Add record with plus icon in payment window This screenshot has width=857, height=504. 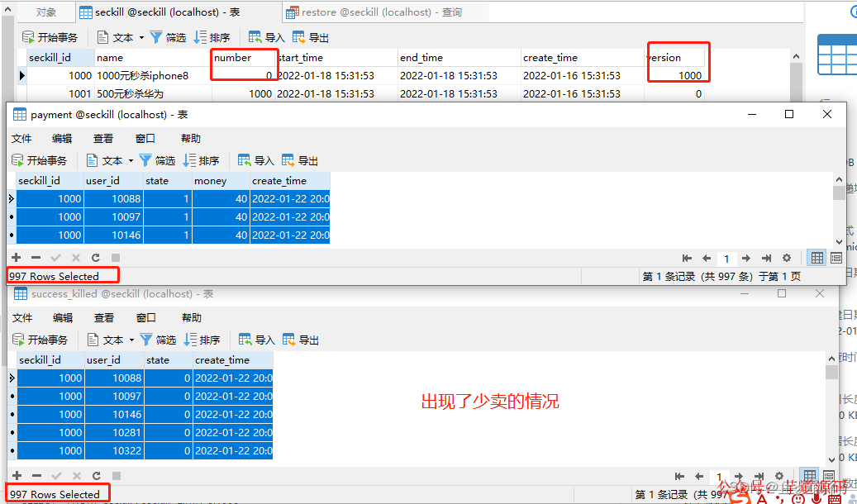coord(17,258)
